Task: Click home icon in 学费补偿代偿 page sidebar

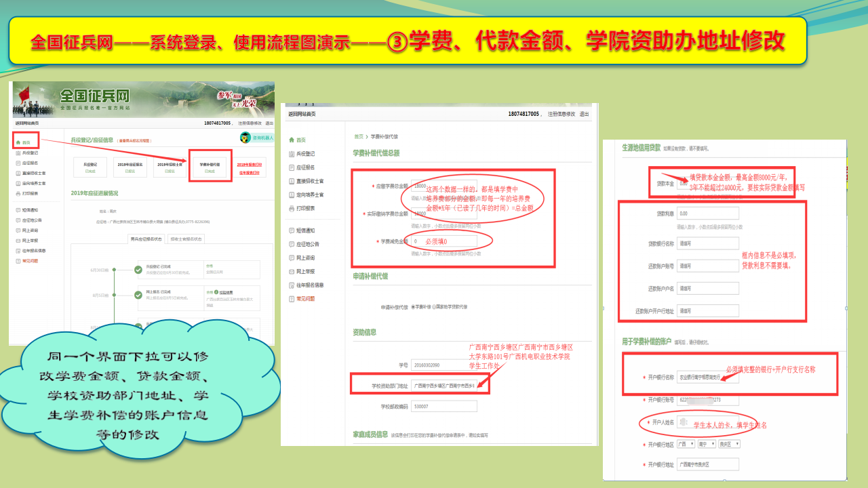Action: (292, 140)
